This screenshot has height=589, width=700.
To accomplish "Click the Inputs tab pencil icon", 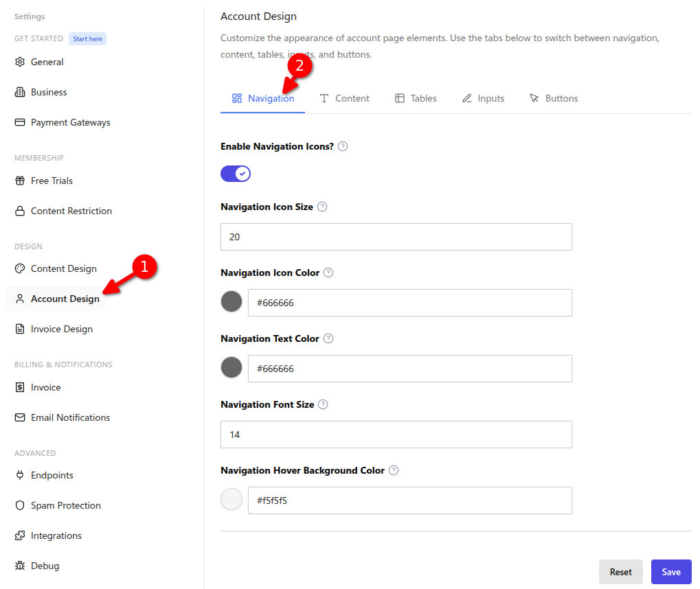I will click(467, 98).
